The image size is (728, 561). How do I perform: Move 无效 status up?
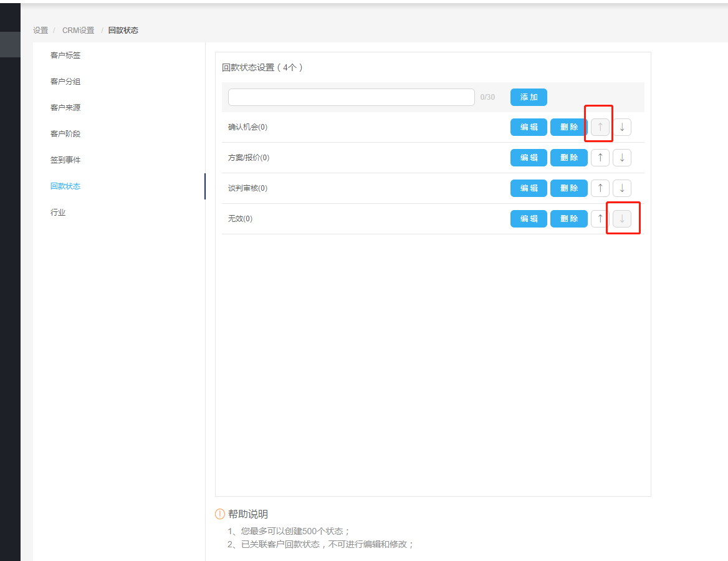coord(600,219)
